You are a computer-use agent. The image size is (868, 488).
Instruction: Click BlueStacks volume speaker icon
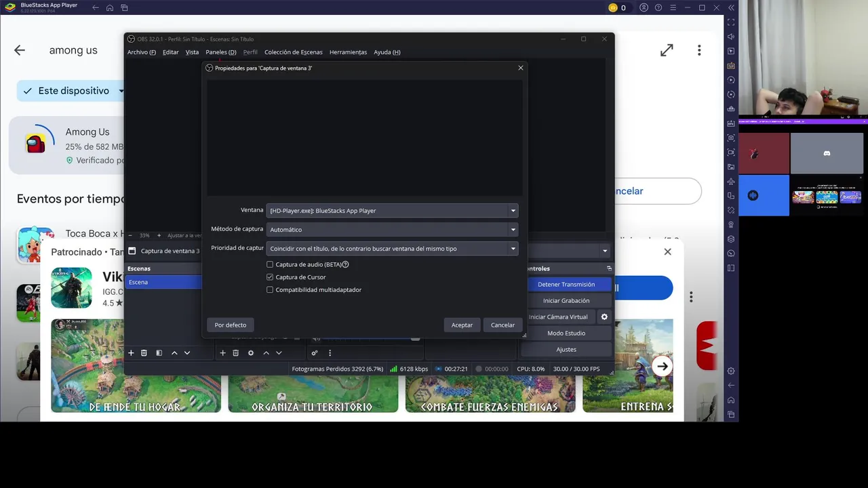(731, 37)
